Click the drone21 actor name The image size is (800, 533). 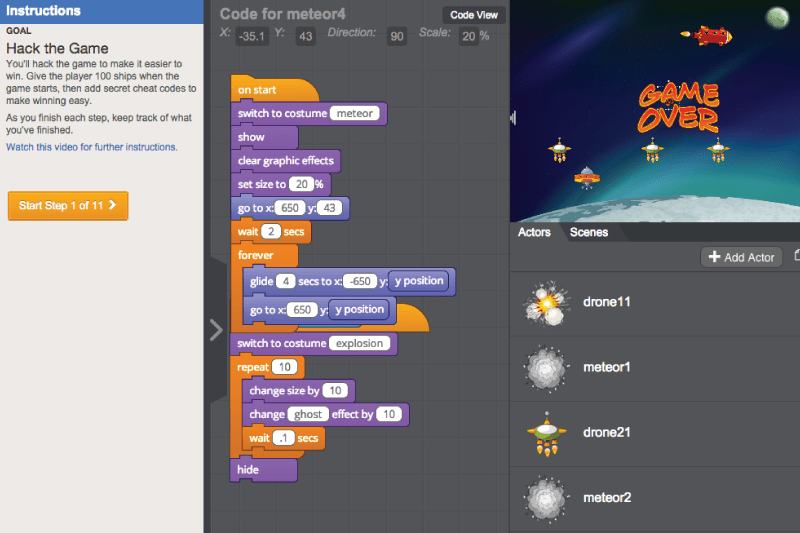tap(607, 433)
